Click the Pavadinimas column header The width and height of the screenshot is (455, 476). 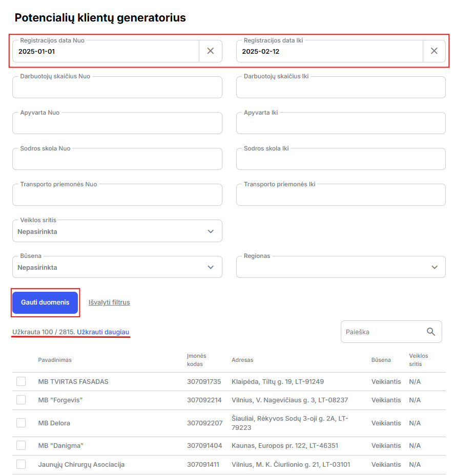point(55,360)
